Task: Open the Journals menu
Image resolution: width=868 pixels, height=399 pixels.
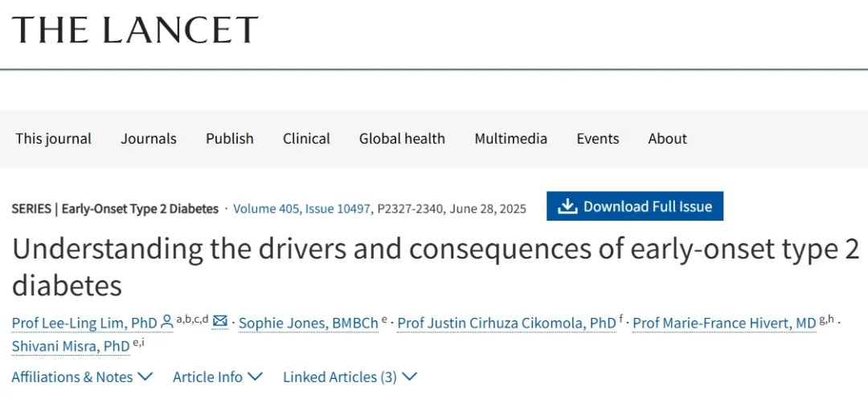Action: pos(149,138)
